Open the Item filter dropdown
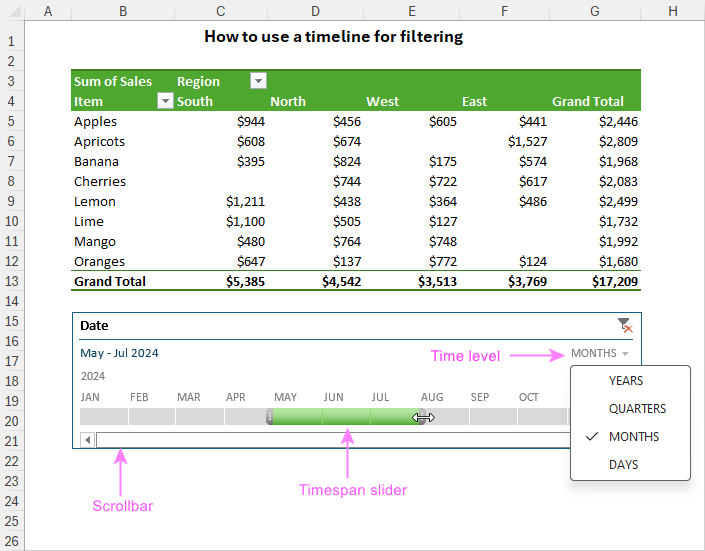Screen dimensions: 705x551 coord(165,101)
